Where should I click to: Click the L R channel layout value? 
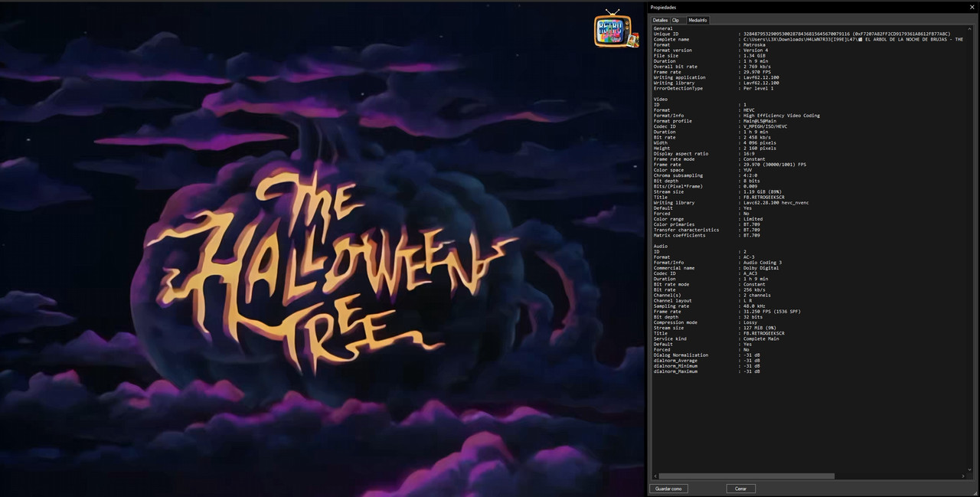coord(748,300)
